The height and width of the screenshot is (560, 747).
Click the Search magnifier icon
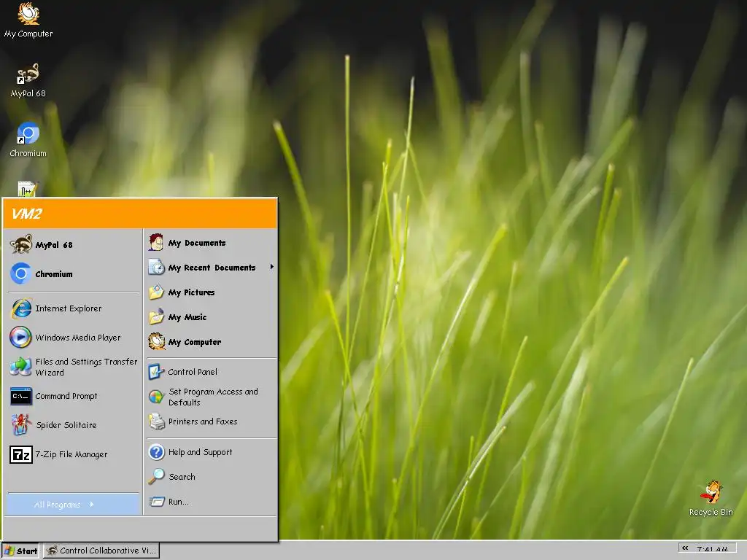click(156, 476)
